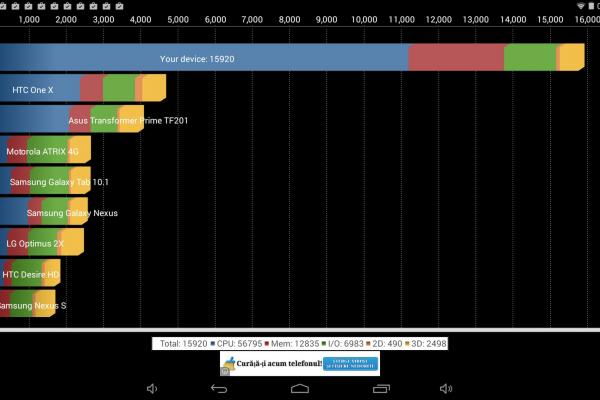Open the 'Curăță-ți acum telefonul!' ad text
This screenshot has height=400, width=600.
pos(279,363)
